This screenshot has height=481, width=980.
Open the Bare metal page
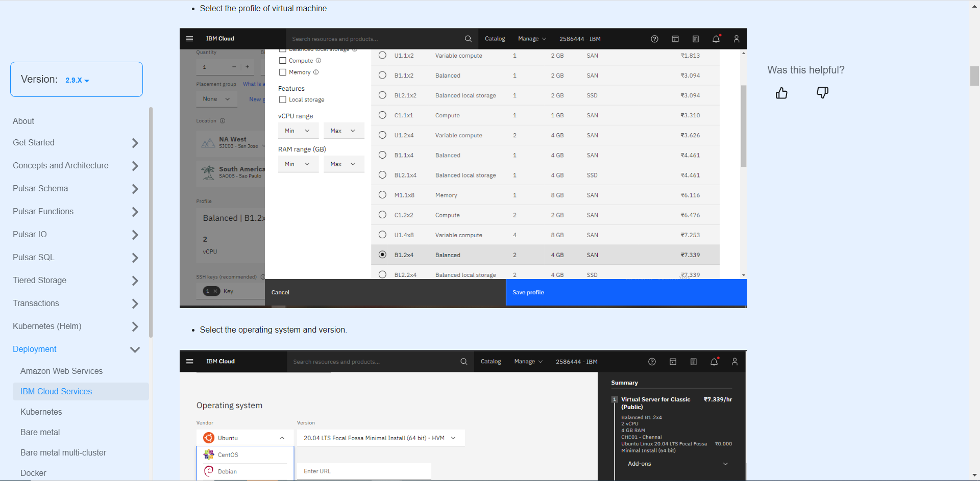40,432
